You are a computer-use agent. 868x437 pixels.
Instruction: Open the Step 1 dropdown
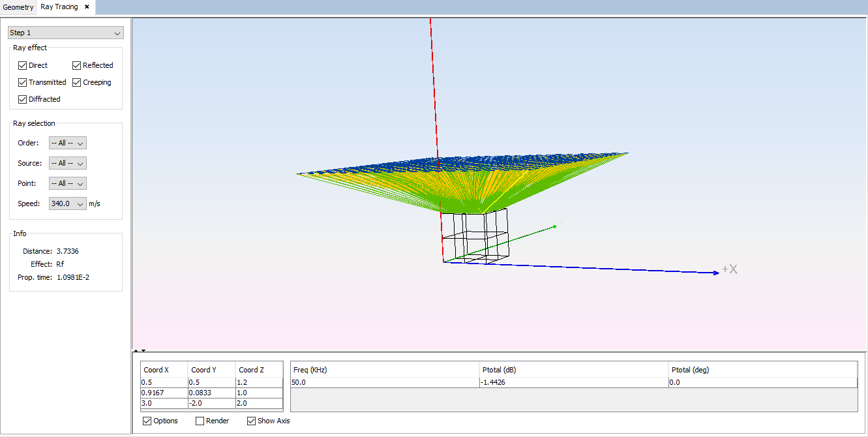[x=65, y=33]
